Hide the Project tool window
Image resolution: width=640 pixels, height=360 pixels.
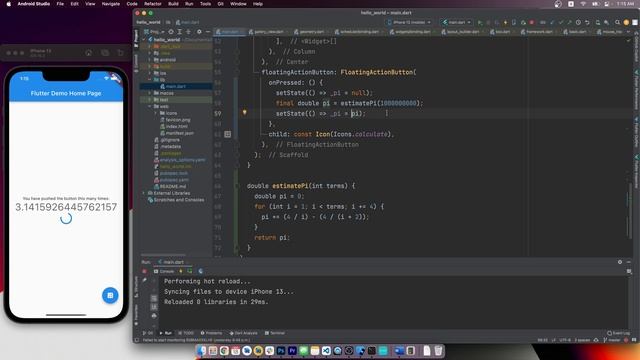(208, 31)
